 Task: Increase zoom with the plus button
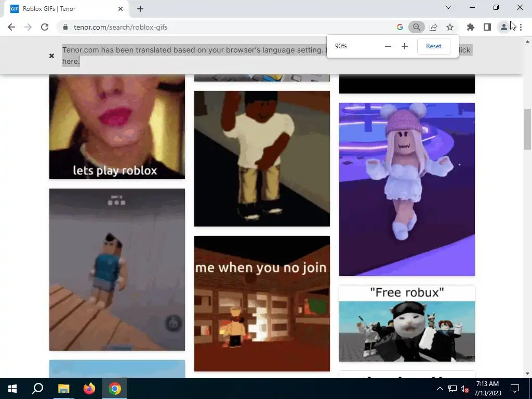pyautogui.click(x=404, y=46)
